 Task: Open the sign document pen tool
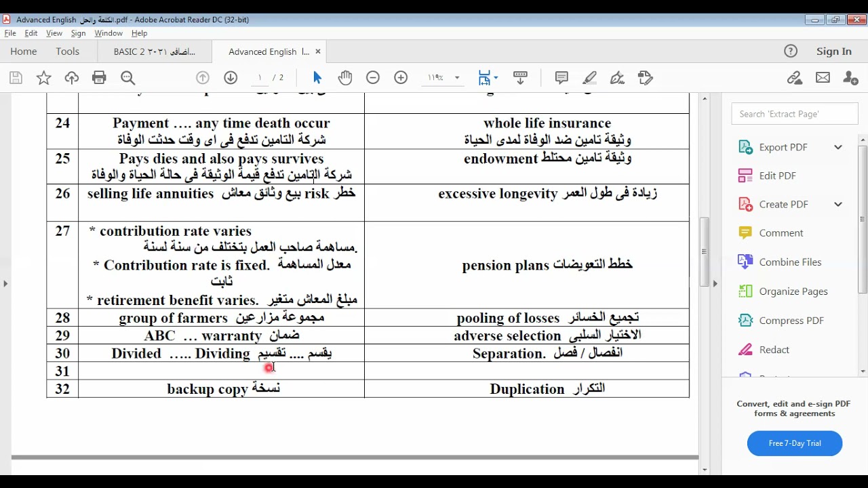617,78
